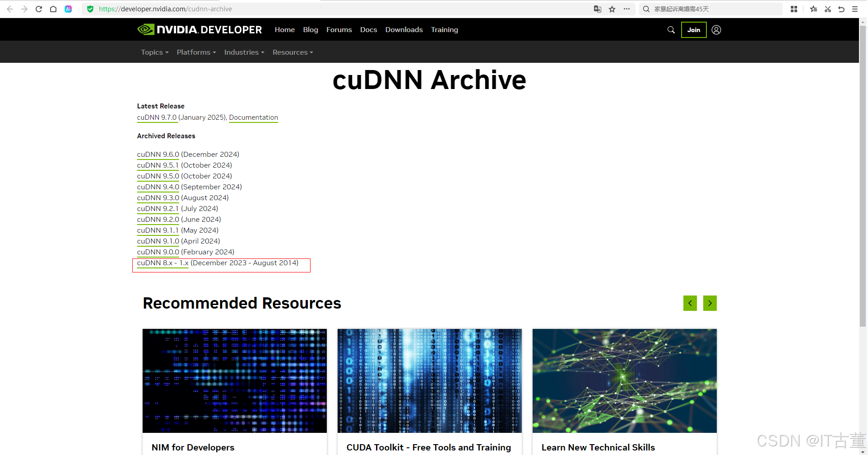The width and height of the screenshot is (868, 455).
Task: Open the Home menu item
Action: click(x=285, y=30)
